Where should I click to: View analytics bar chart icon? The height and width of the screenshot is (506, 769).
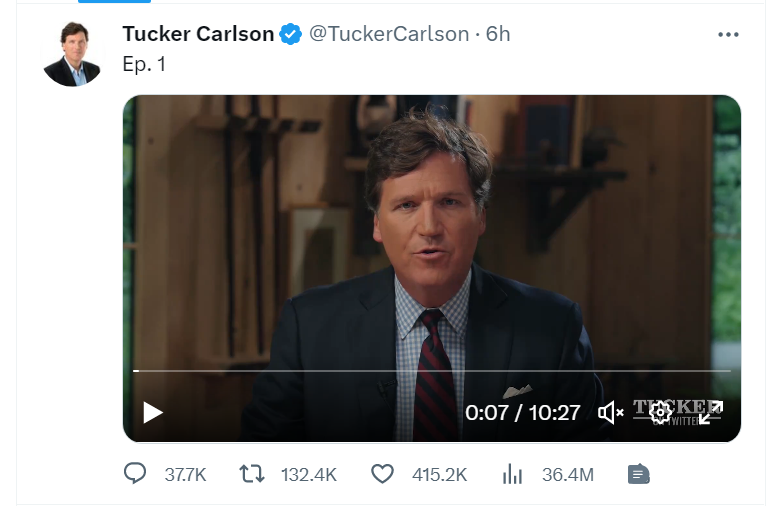point(513,474)
